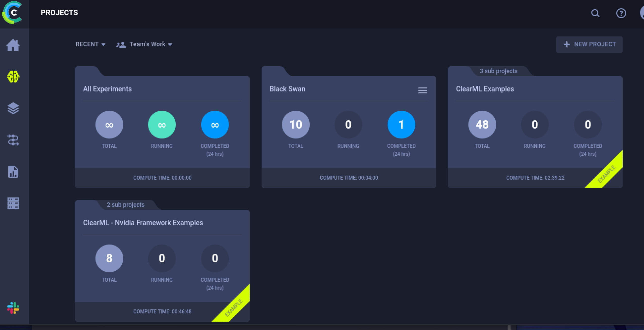The height and width of the screenshot is (330, 644).
Task: Open the help question mark icon
Action: click(x=621, y=13)
